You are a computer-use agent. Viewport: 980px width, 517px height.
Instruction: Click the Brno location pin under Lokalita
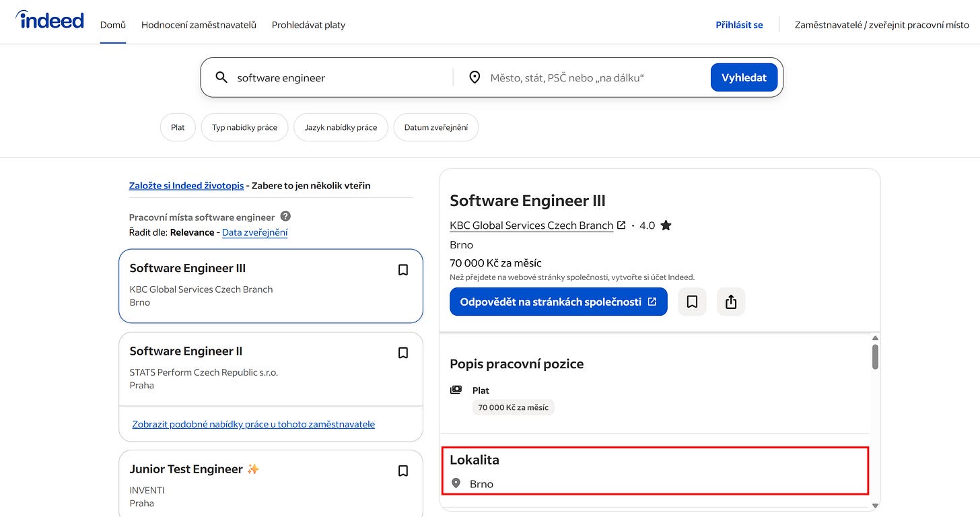click(x=456, y=483)
